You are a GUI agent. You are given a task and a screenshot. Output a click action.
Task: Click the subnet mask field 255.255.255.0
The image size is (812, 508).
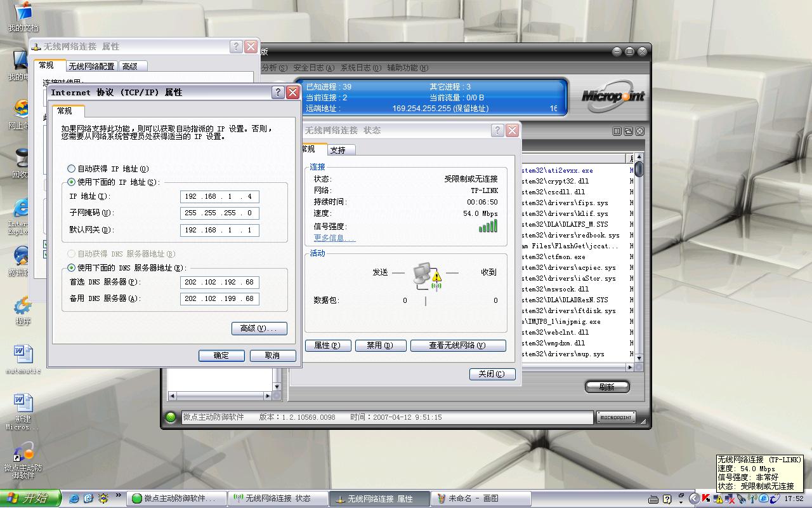point(219,213)
